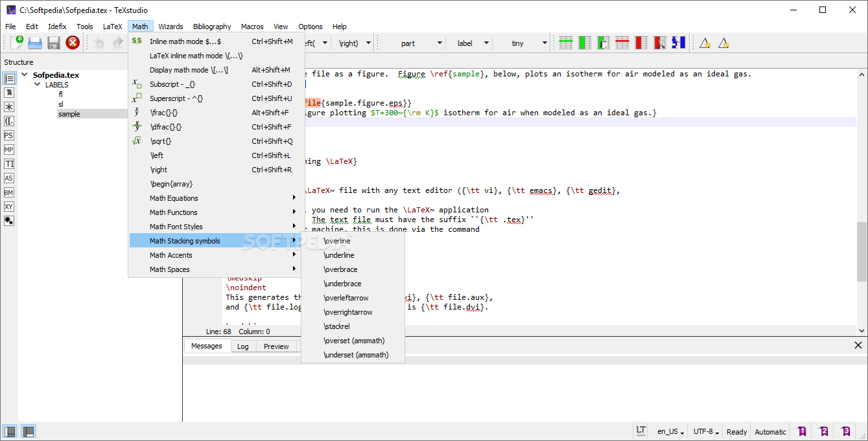
Task: Open the \right) delimiter dropdown
Action: coord(368,43)
